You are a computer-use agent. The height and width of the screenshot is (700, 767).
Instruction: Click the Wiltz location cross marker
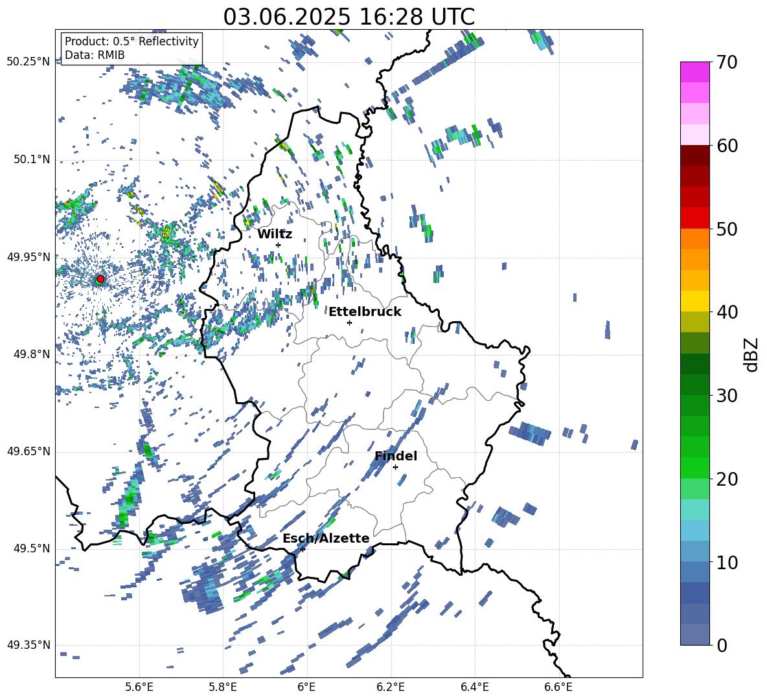[x=279, y=245]
